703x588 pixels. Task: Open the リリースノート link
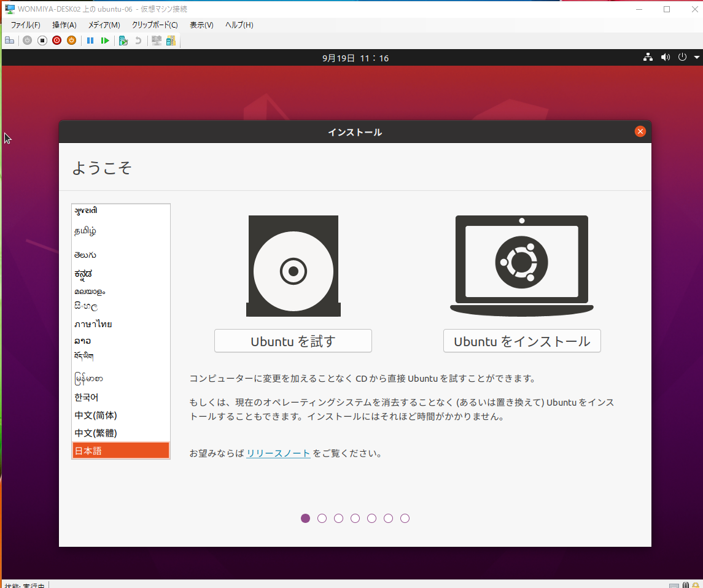point(278,454)
